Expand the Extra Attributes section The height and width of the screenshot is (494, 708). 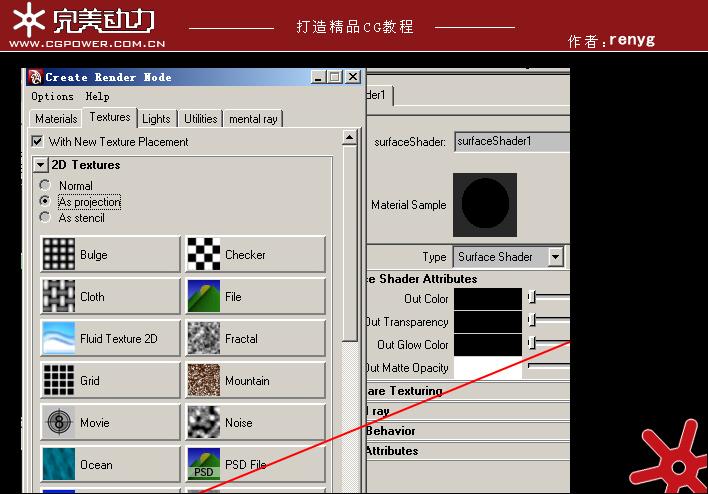[468, 451]
